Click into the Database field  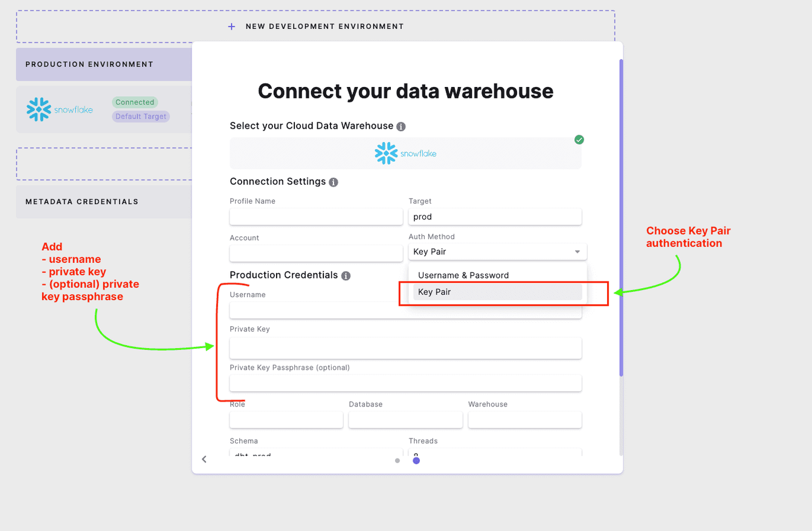405,420
